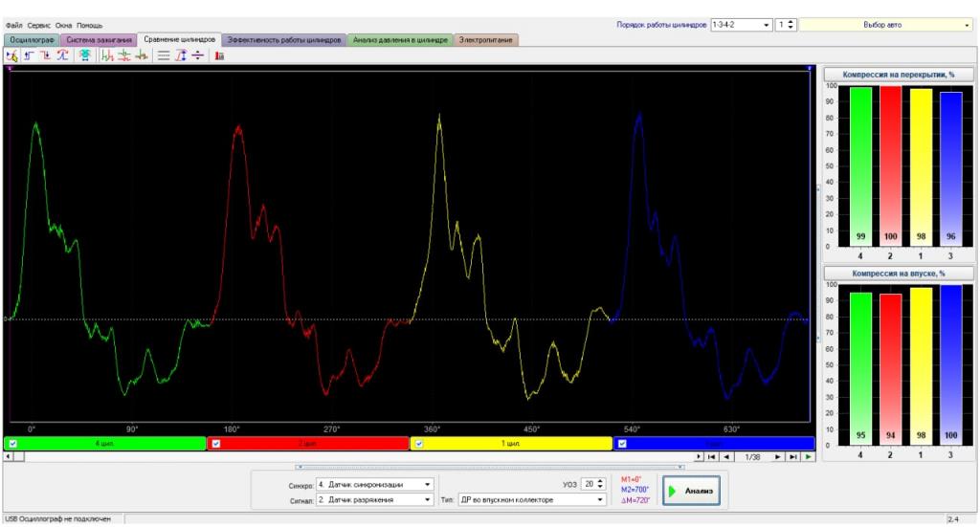Open the Помощь menu
The width and height of the screenshot is (980, 527).
[x=89, y=26]
